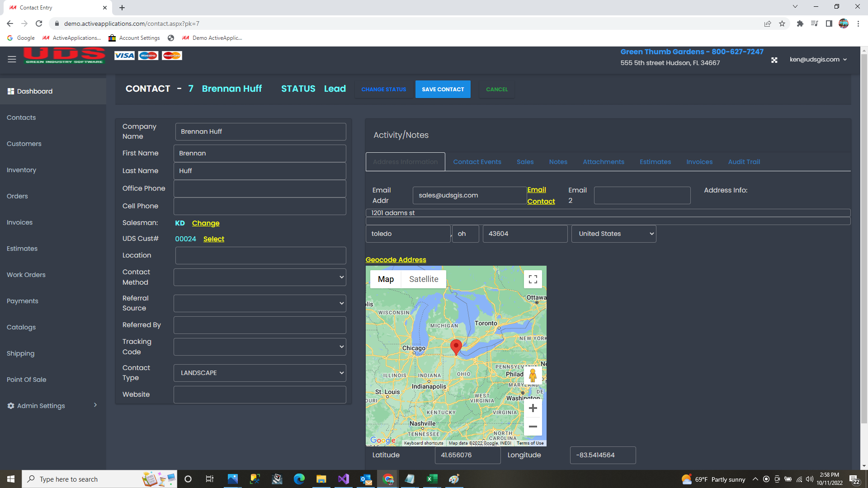Open the Invoices tab in Activity/Notes
This screenshot has height=488, width=868.
[699, 162]
